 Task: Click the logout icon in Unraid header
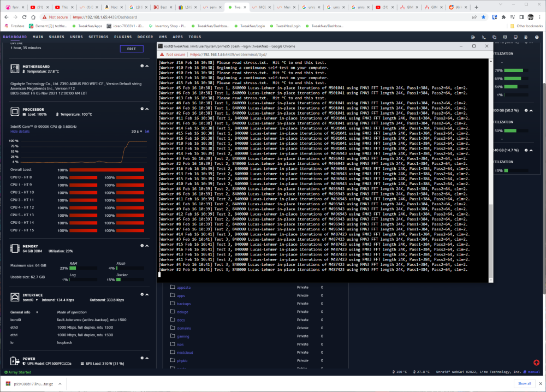(x=473, y=37)
